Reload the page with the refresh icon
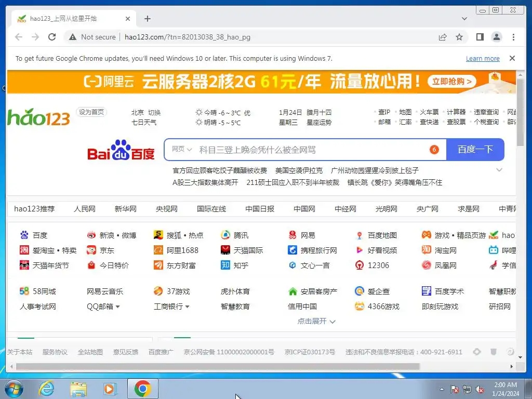This screenshot has height=399, width=532. [x=52, y=37]
